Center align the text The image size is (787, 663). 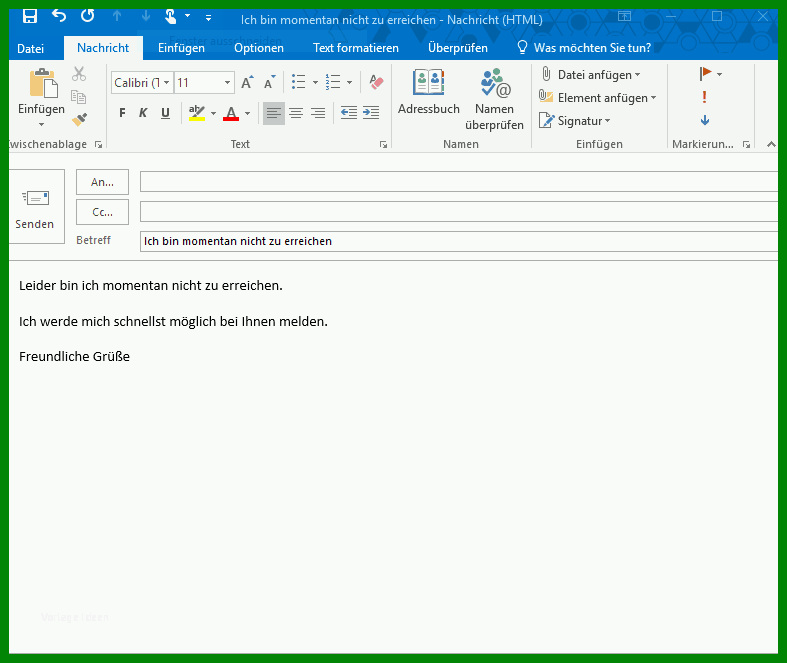pyautogui.click(x=296, y=113)
